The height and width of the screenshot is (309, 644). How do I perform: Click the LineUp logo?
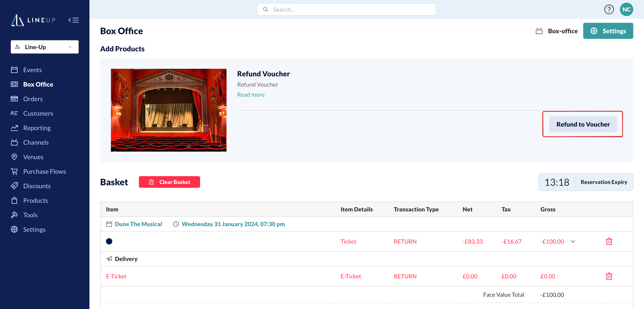coord(33,20)
